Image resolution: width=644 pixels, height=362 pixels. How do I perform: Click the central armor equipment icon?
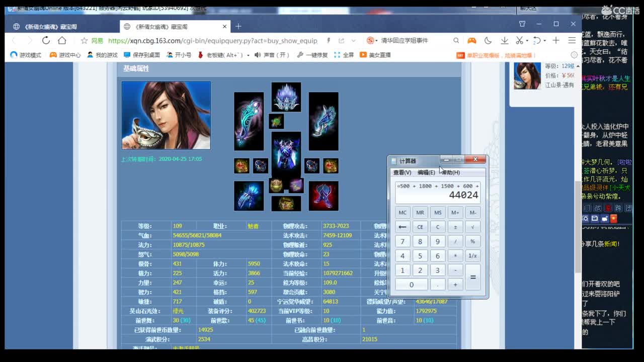286,154
